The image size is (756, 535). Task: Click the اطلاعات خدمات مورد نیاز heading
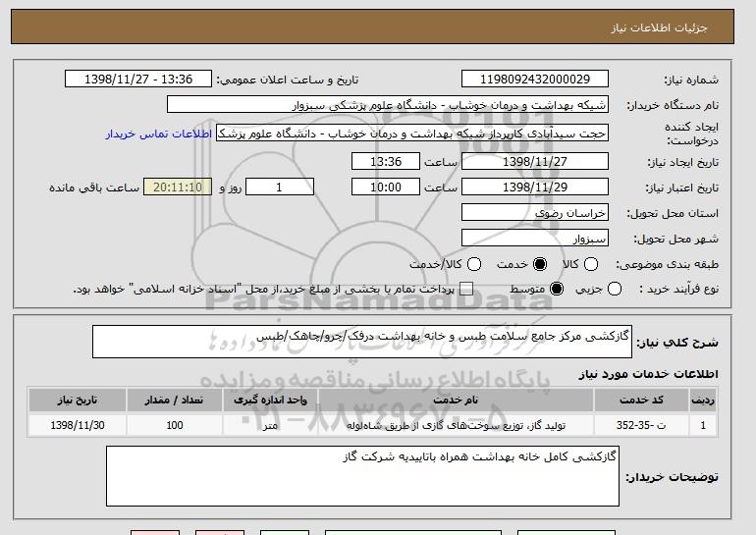point(648,374)
